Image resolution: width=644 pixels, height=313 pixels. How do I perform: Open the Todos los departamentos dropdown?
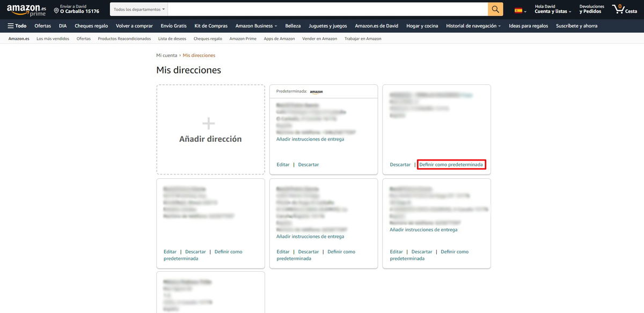136,9
